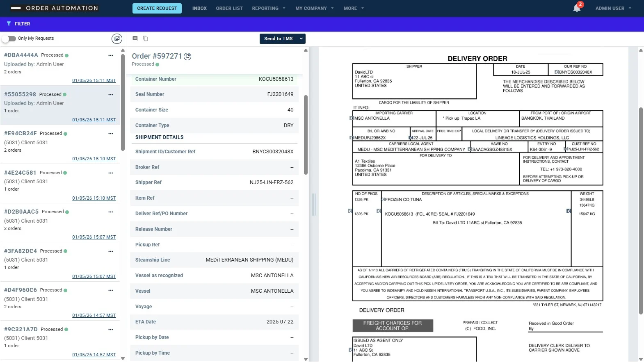This screenshot has height=362, width=644.
Task: Open the Inbox tab
Action: 199,8
